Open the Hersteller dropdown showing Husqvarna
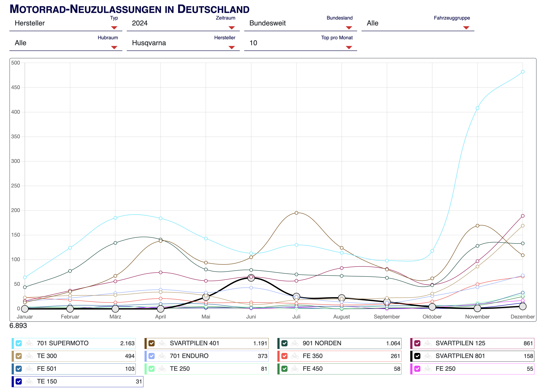The width and height of the screenshot is (546, 392). 183,43
